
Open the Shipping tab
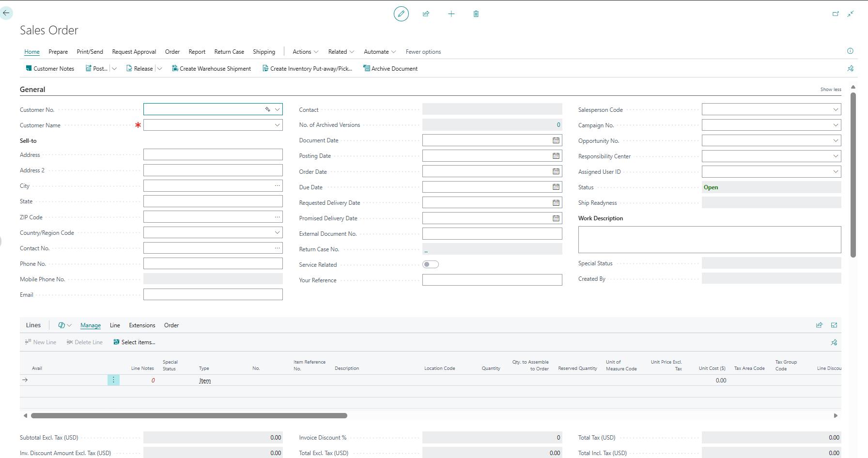coord(264,52)
